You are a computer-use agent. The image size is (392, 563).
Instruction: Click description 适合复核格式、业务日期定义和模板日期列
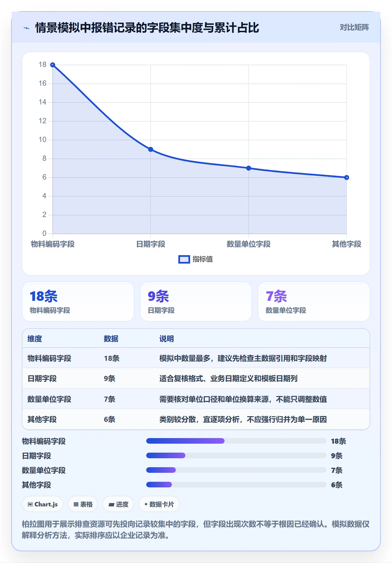(x=228, y=379)
